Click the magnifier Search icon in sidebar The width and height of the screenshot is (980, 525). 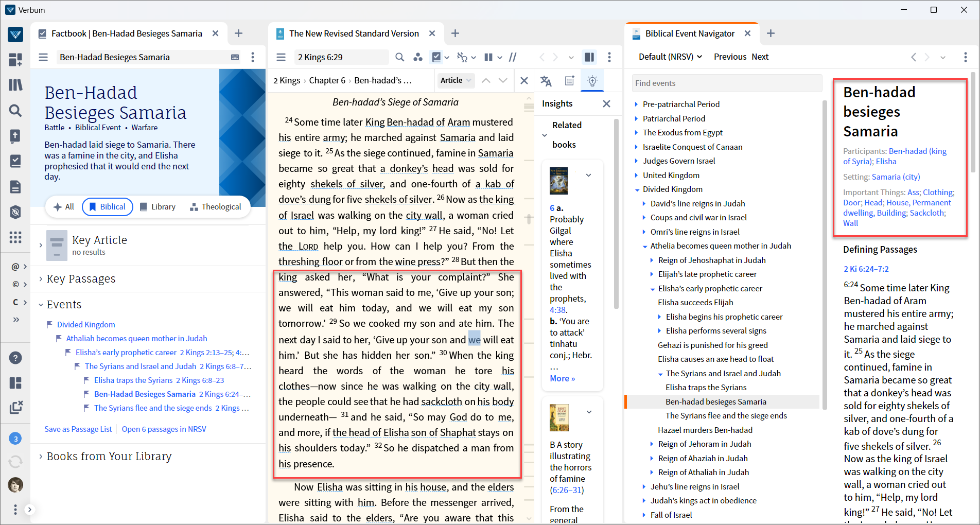[15, 110]
